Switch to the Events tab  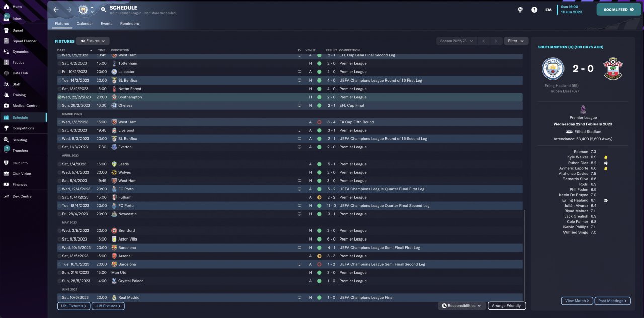(x=106, y=24)
